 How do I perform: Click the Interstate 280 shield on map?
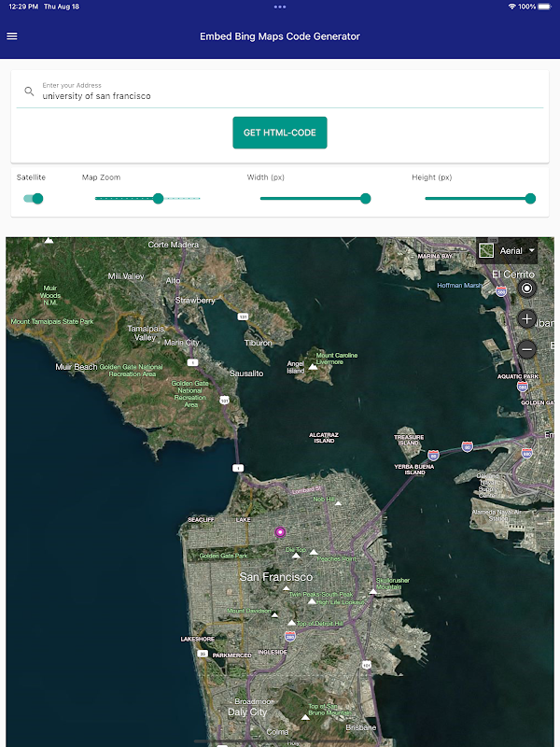(290, 636)
